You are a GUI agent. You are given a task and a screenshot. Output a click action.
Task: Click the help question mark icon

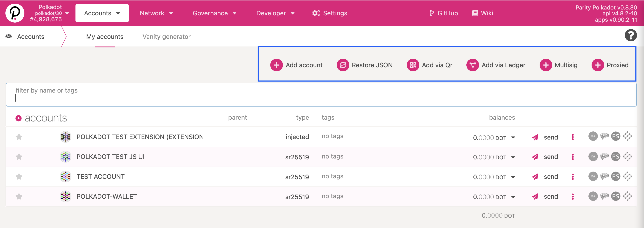(x=630, y=35)
